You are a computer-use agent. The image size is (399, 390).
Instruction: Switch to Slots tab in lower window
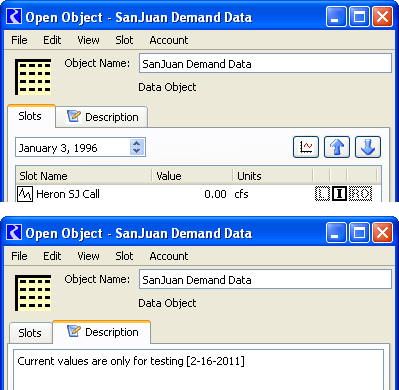tap(31, 333)
